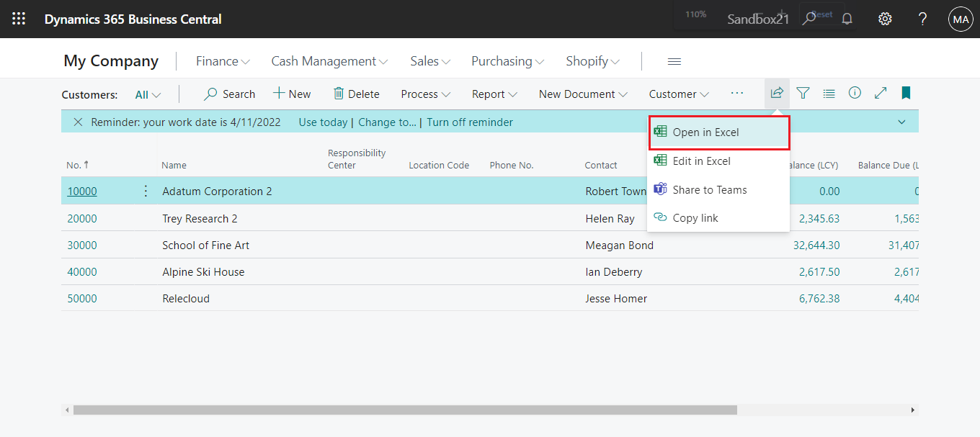Screen dimensions: 980x437
Task: Choose Share to Teams from the menu
Action: (x=710, y=189)
